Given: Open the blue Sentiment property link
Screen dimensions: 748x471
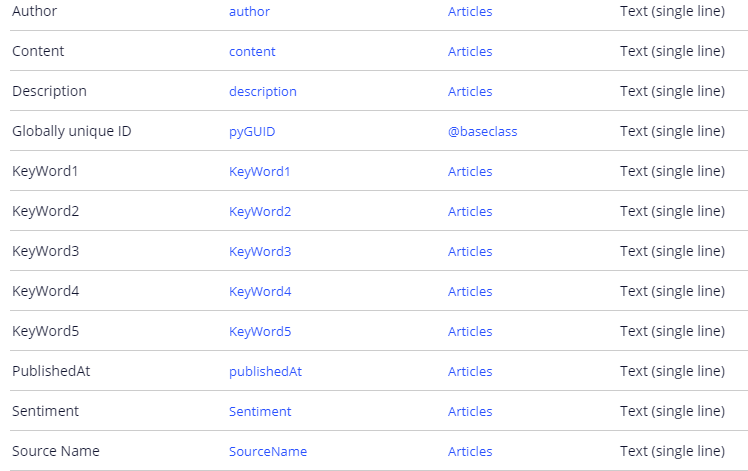Looking at the screenshot, I should tap(260, 411).
